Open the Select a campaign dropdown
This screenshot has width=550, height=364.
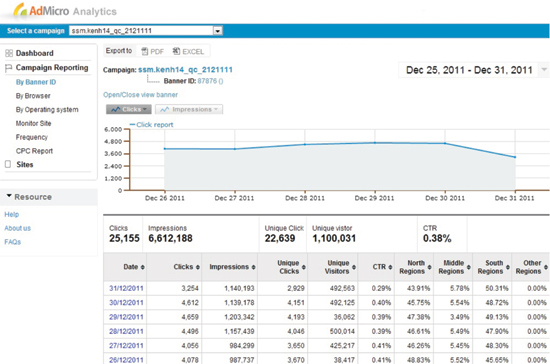217,31
